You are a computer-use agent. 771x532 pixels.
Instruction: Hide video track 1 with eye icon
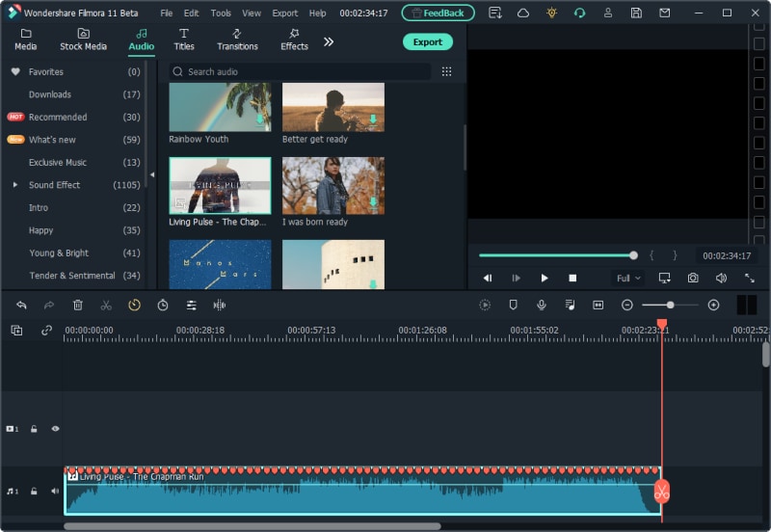(55, 429)
